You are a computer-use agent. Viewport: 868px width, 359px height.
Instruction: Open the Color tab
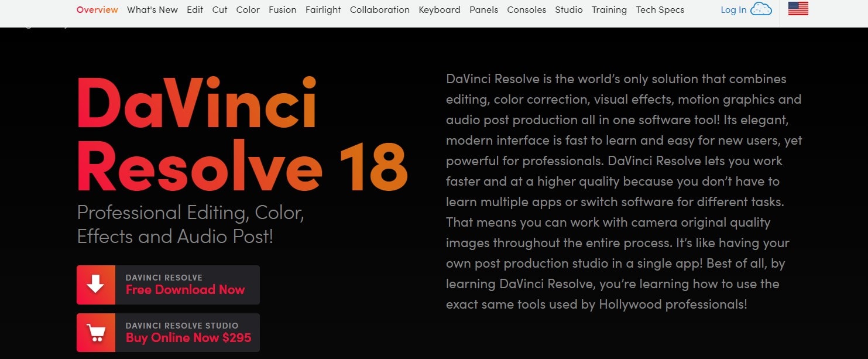248,10
